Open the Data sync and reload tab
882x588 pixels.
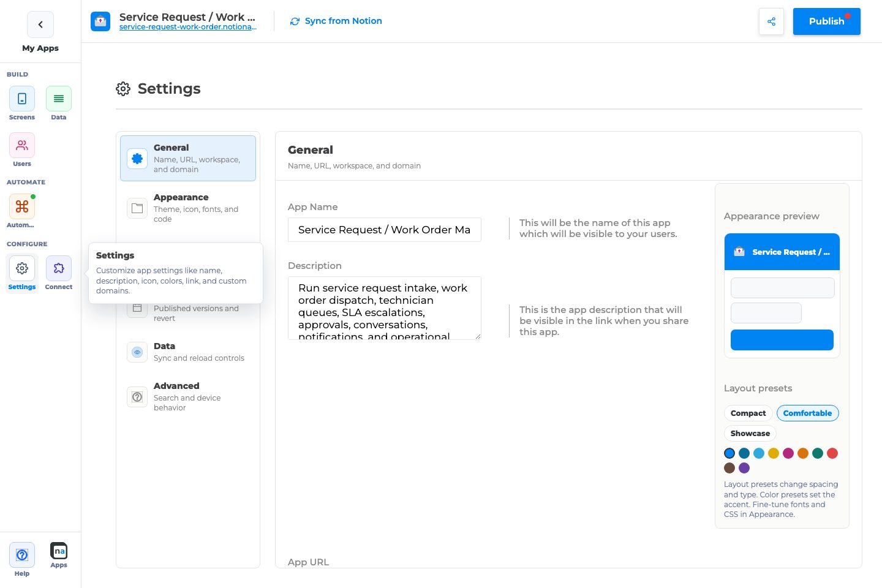coord(188,352)
